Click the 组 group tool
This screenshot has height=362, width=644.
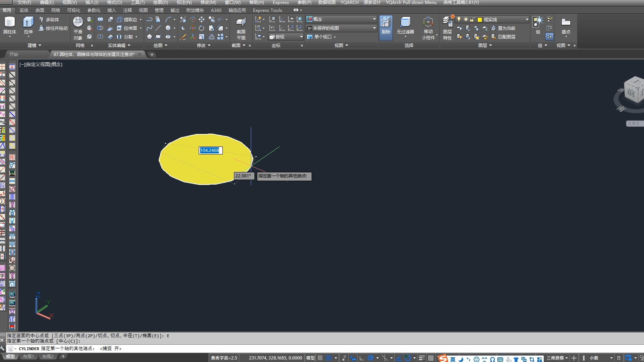(538, 25)
